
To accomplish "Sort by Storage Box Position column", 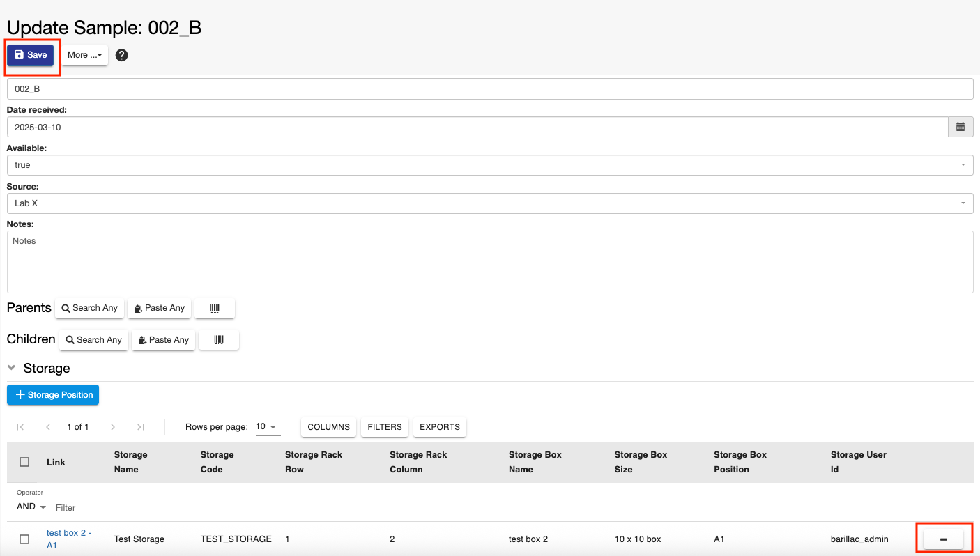I will (x=740, y=462).
